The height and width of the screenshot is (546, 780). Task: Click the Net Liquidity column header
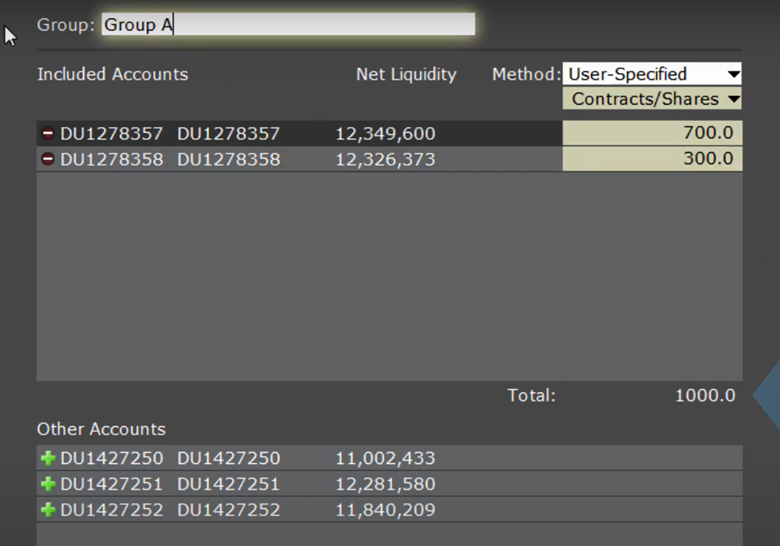(x=406, y=74)
